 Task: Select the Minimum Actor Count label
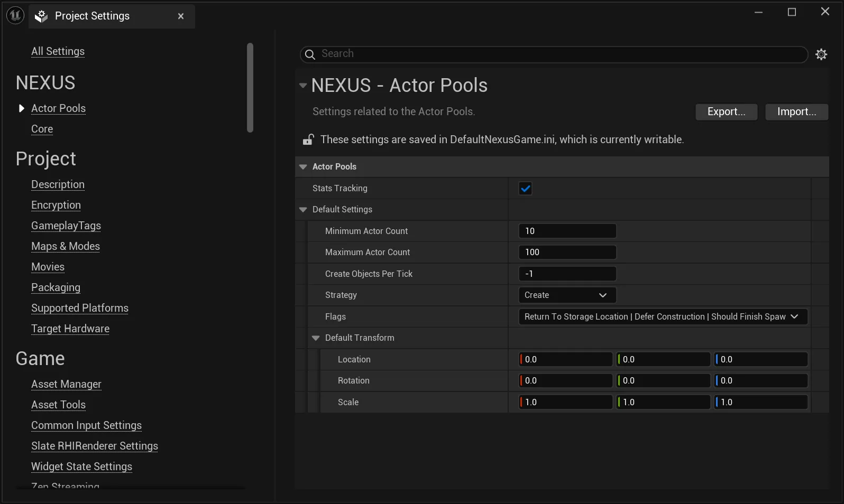click(x=366, y=231)
